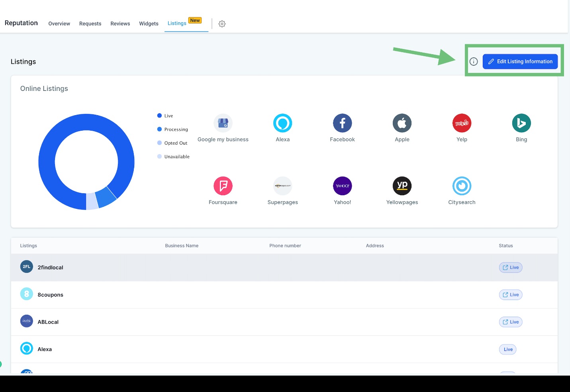Click the Live status badge for Alexa
570x392 pixels.
pyautogui.click(x=508, y=349)
